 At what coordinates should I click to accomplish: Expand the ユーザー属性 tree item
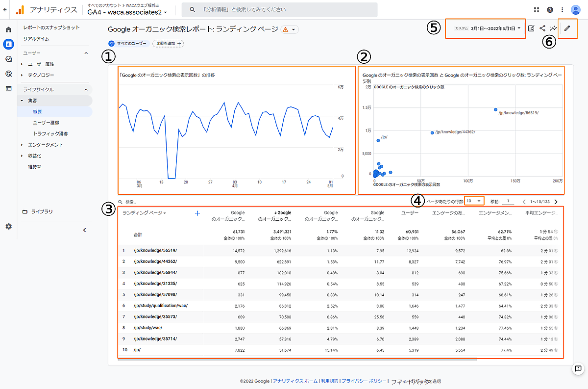click(22, 64)
